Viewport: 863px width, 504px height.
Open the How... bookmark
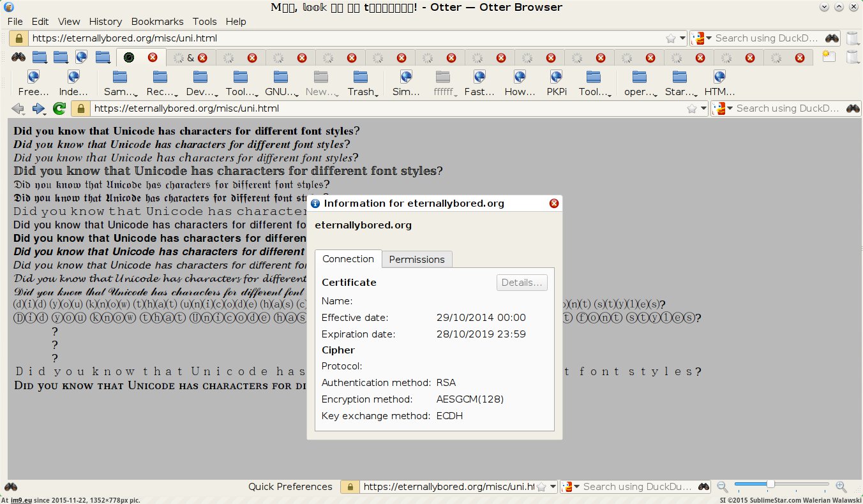pyautogui.click(x=520, y=84)
